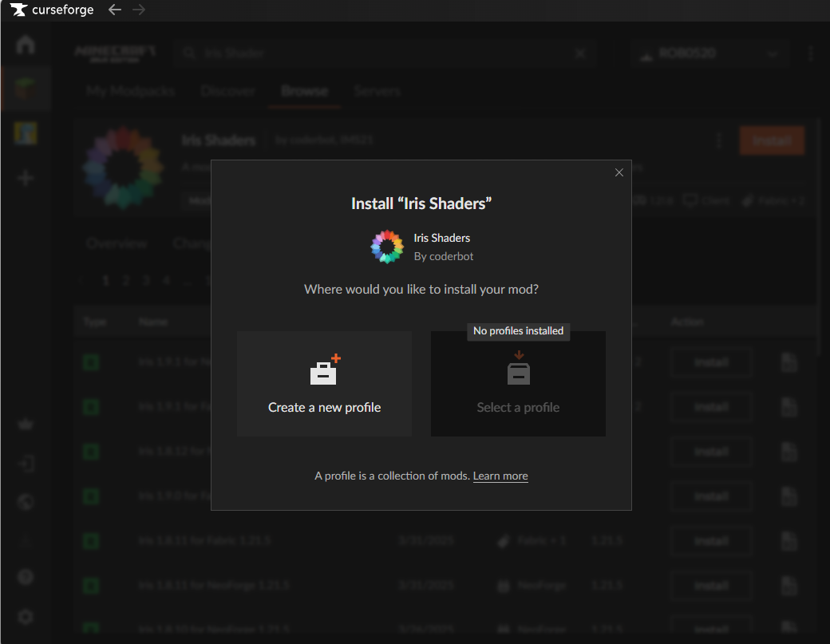830x644 pixels.
Task: Go forward with the right arrow
Action: click(139, 10)
